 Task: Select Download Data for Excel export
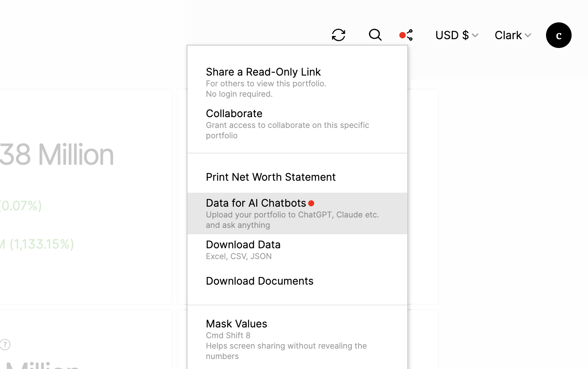[243, 244]
